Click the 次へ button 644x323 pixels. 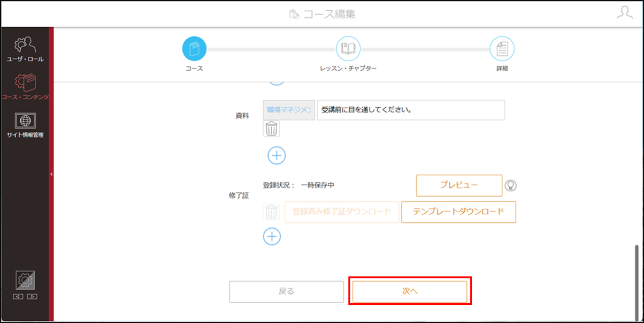tap(410, 292)
